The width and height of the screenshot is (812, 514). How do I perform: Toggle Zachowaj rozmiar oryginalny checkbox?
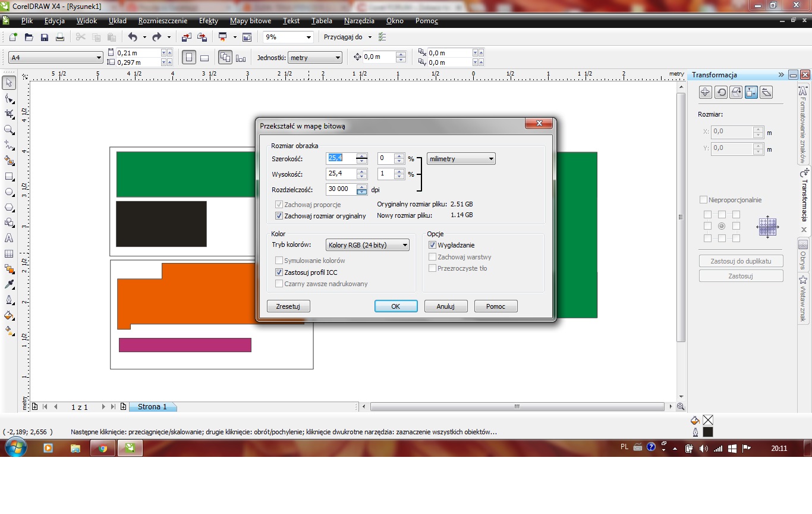(x=279, y=216)
